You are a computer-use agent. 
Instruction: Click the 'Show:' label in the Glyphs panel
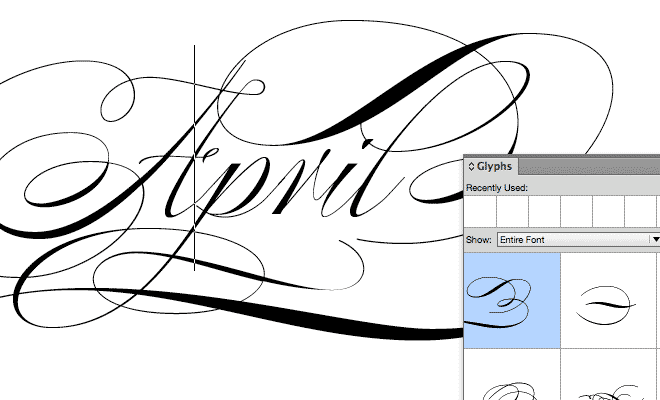[x=479, y=240]
